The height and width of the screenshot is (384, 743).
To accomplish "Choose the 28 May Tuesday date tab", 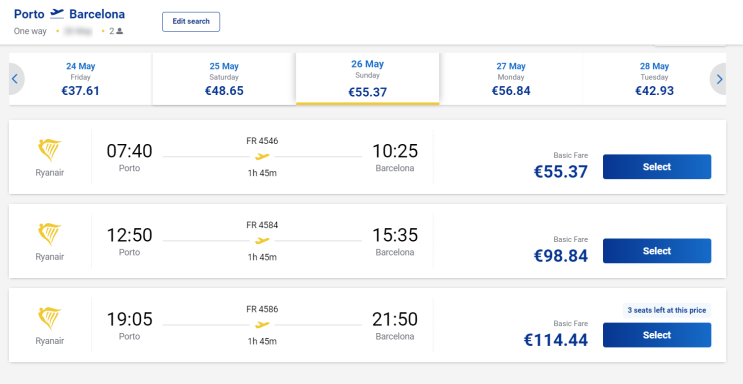I will point(654,79).
